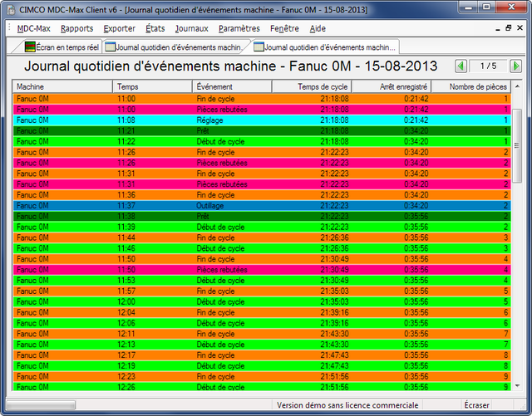Open the Fenêtre menu

point(284,28)
